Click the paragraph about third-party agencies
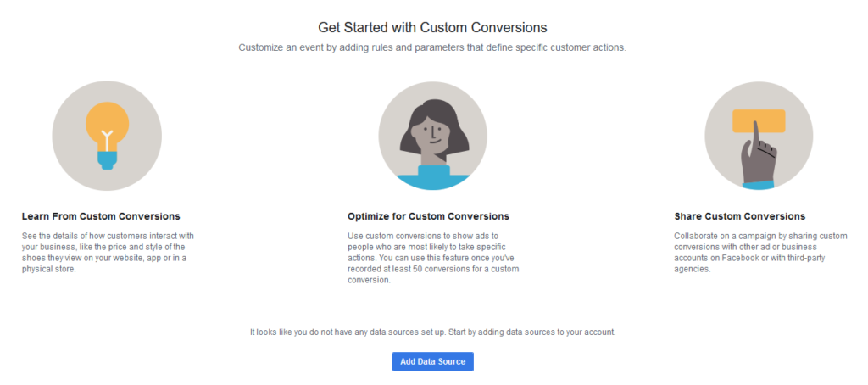Image resolution: width=868 pixels, height=385 pixels. tap(760, 253)
